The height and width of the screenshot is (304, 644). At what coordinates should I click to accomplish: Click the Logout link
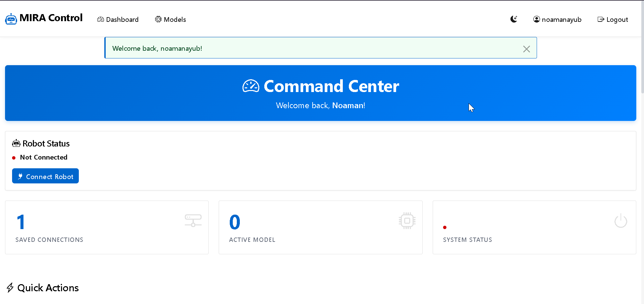612,19
